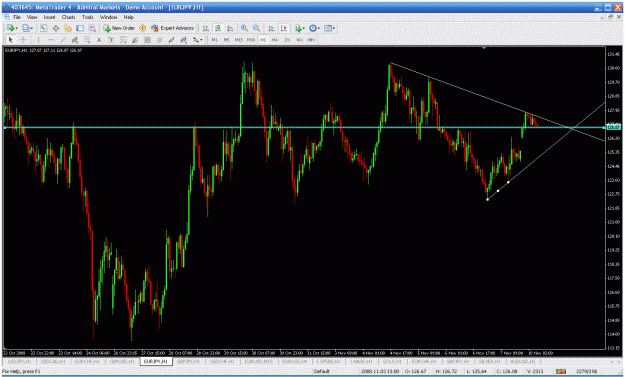Select the Crosshair tool
This screenshot has width=625, height=377.
pos(23,40)
